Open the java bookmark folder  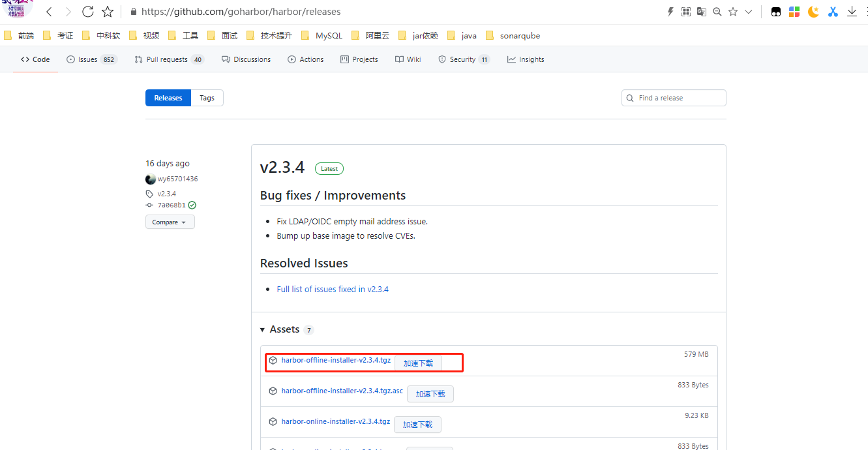tap(462, 36)
